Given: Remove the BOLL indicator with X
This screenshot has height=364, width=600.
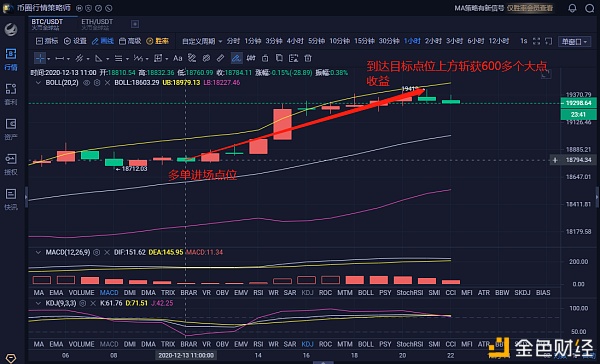Looking at the screenshot, I should pyautogui.click(x=107, y=83).
